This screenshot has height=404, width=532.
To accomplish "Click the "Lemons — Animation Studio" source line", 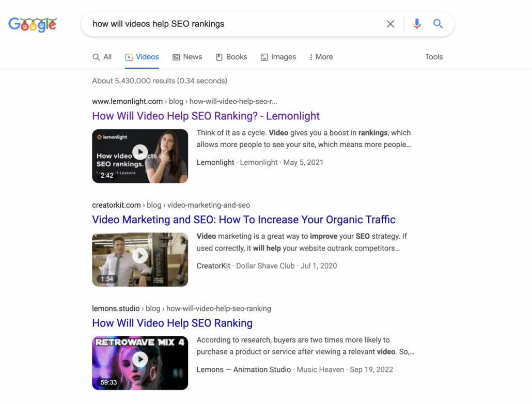I will pyautogui.click(x=295, y=370).
